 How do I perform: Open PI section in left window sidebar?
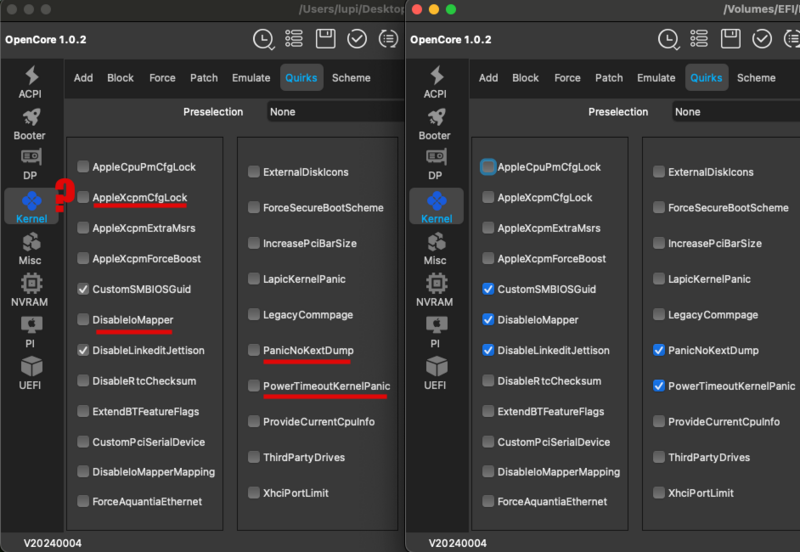pos(31,332)
